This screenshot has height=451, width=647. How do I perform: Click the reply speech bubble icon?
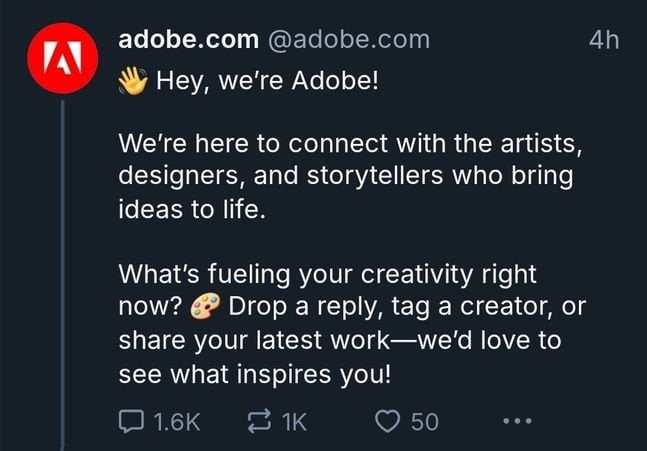(x=132, y=422)
